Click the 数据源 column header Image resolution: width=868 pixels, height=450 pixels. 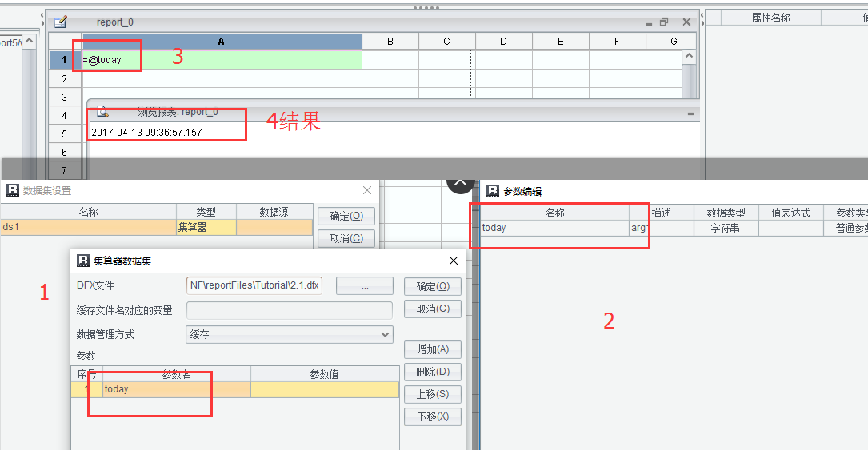coord(274,212)
